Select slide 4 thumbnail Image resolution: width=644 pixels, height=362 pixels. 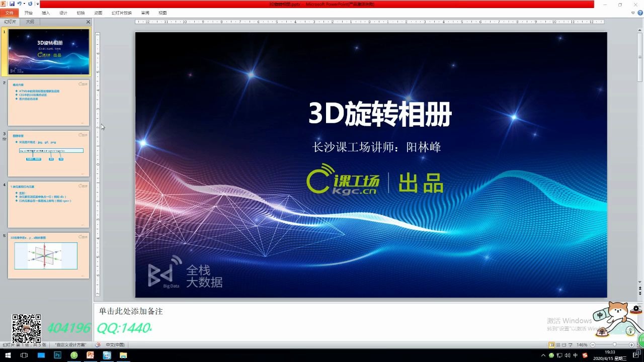(49, 205)
